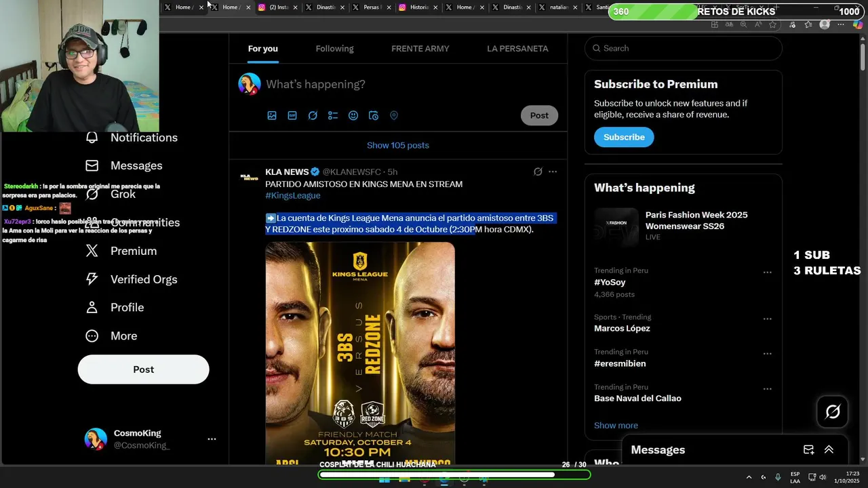Go to Profile in the sidebar
Image resolution: width=868 pixels, height=488 pixels.
coord(127,308)
